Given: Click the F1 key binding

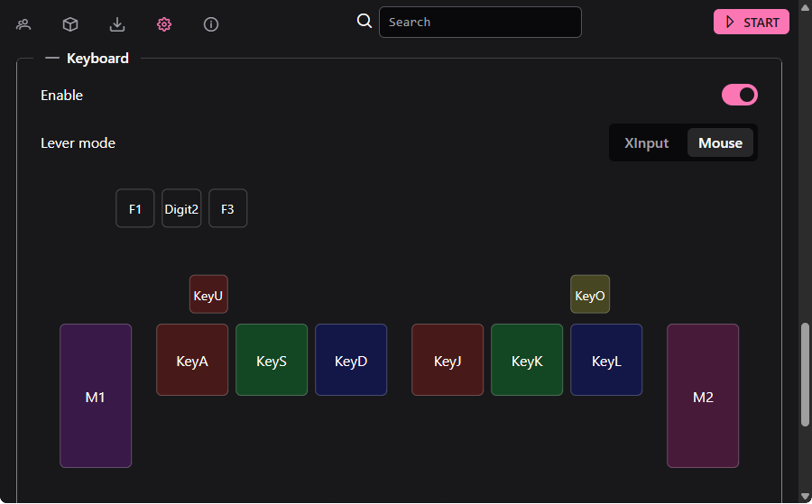Looking at the screenshot, I should 135,208.
